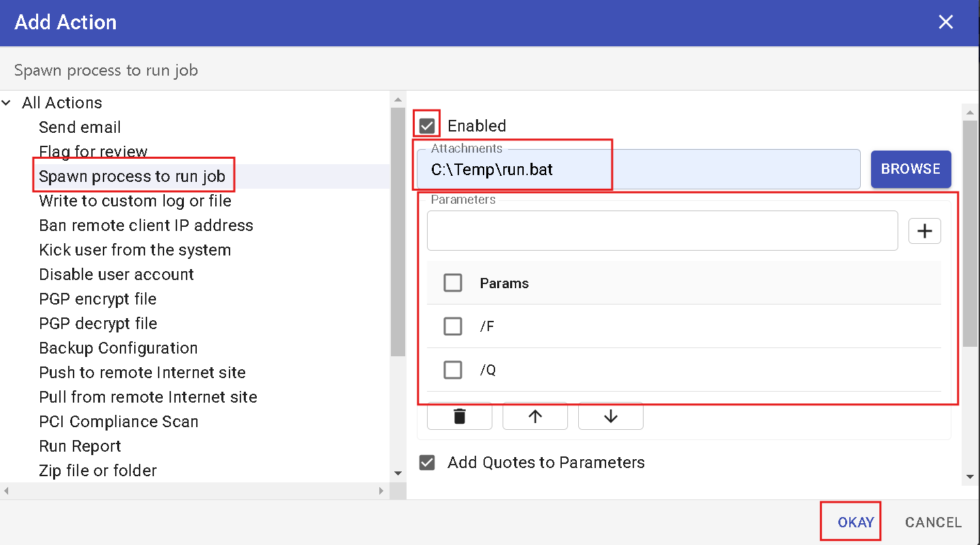Confirm with the OKAY button
This screenshot has height=545, width=980.
click(x=855, y=523)
